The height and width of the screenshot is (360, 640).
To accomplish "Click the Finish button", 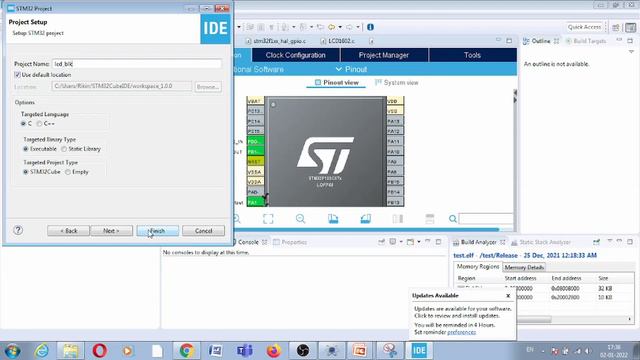I will (x=158, y=231).
